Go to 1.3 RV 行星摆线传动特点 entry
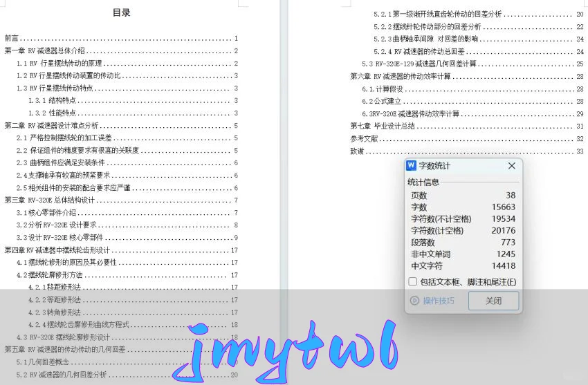The width and height of the screenshot is (588, 385). 127,88
